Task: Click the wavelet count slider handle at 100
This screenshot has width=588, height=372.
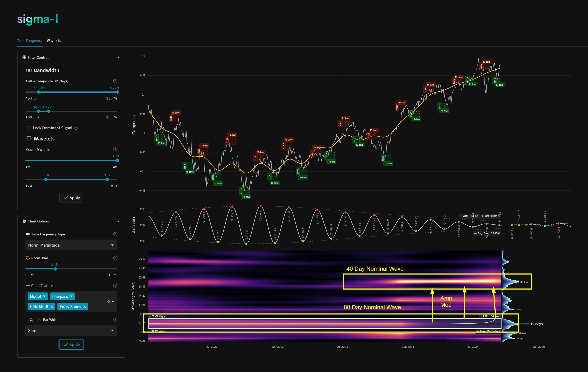Action: tap(117, 160)
